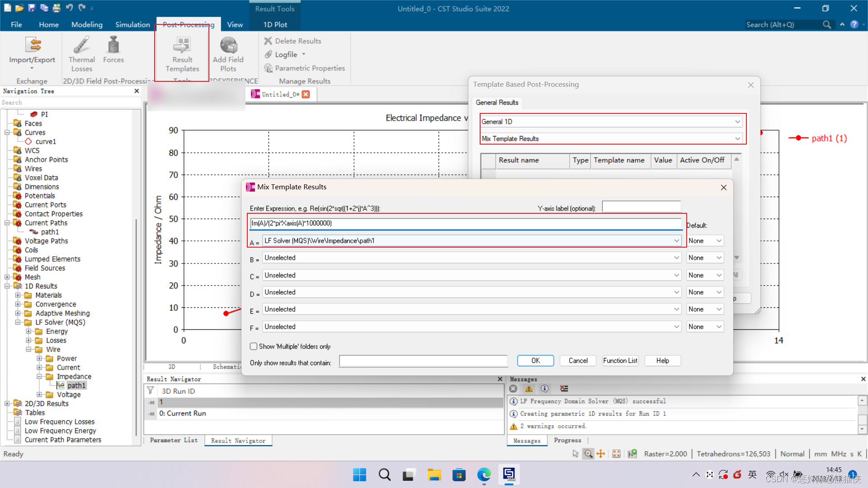The width and height of the screenshot is (868, 488).
Task: Enable Show 'Multiple' folders only checkbox
Action: (254, 347)
